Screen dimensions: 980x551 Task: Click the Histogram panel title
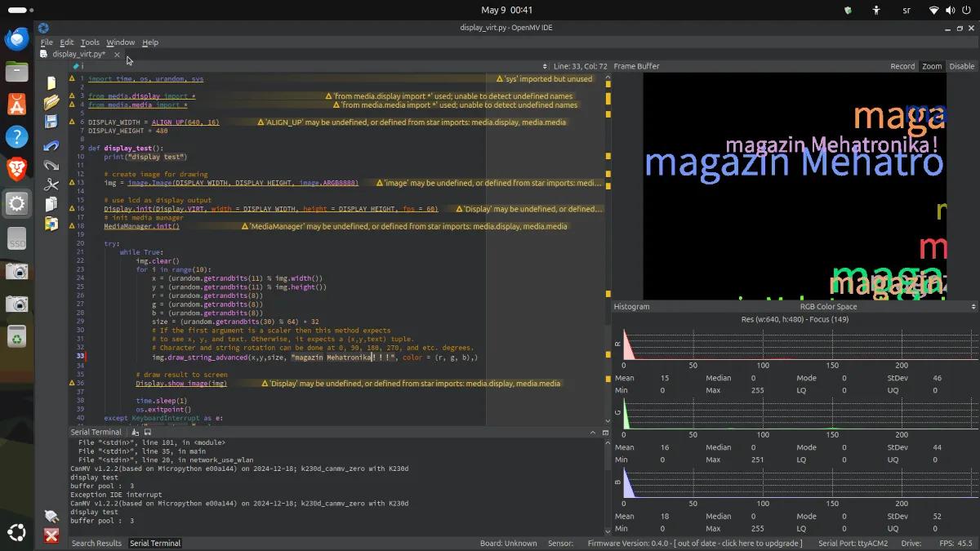(x=631, y=306)
